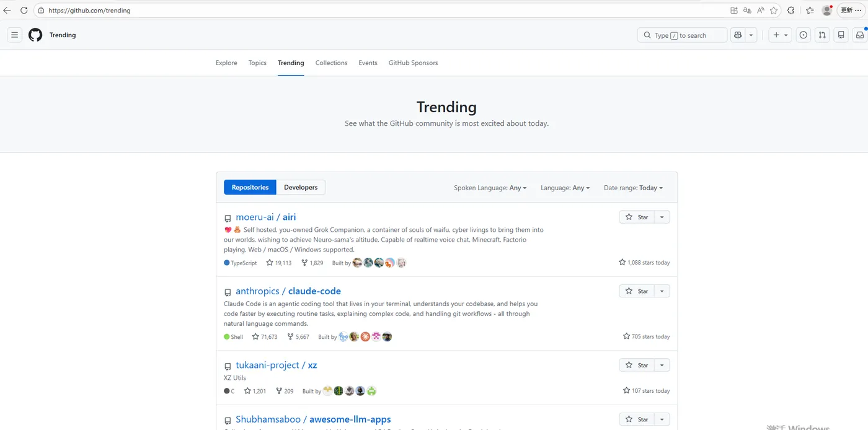Star the tukaani-project / xz repository
868x430 pixels.
click(x=637, y=365)
